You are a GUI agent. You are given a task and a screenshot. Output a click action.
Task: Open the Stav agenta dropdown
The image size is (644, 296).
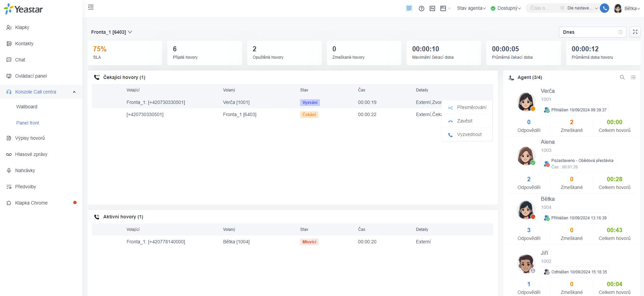472,8
